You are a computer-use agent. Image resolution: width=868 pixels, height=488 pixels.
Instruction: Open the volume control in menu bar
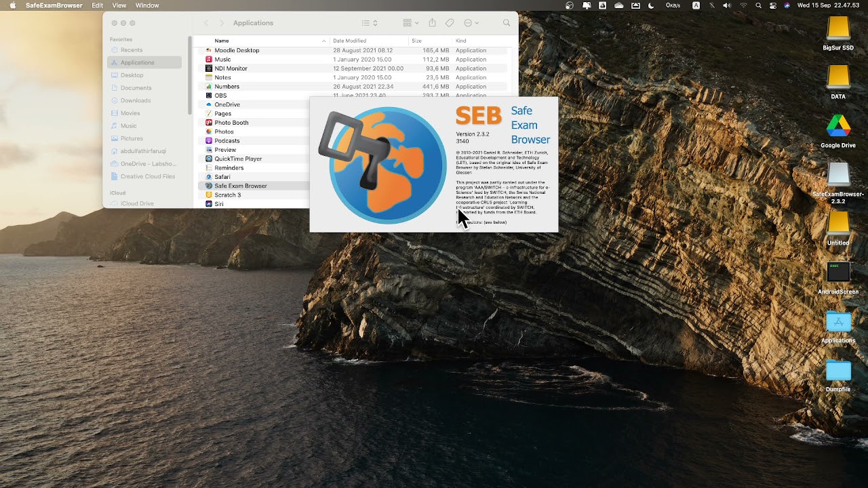(728, 5)
